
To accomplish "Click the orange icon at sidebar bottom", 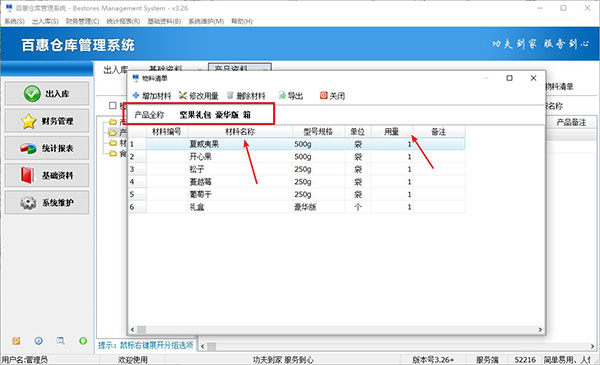I will (x=16, y=341).
